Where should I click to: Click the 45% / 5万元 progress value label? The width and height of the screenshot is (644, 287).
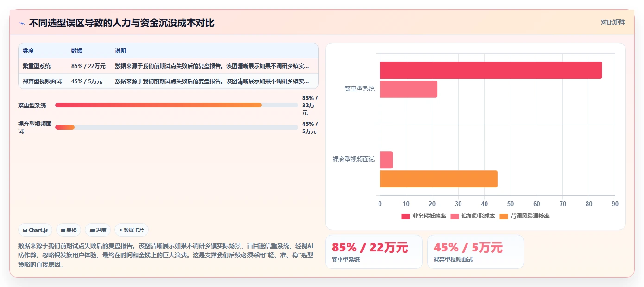pyautogui.click(x=310, y=128)
